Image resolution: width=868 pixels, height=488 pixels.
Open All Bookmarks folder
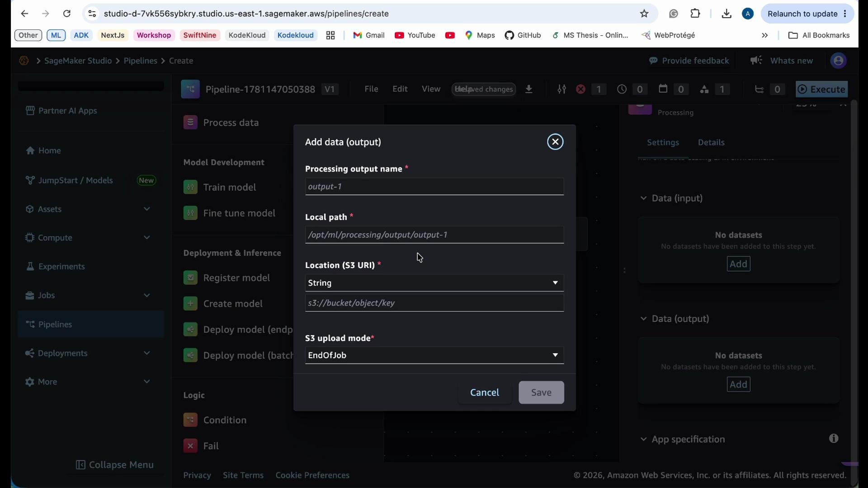[x=819, y=35]
